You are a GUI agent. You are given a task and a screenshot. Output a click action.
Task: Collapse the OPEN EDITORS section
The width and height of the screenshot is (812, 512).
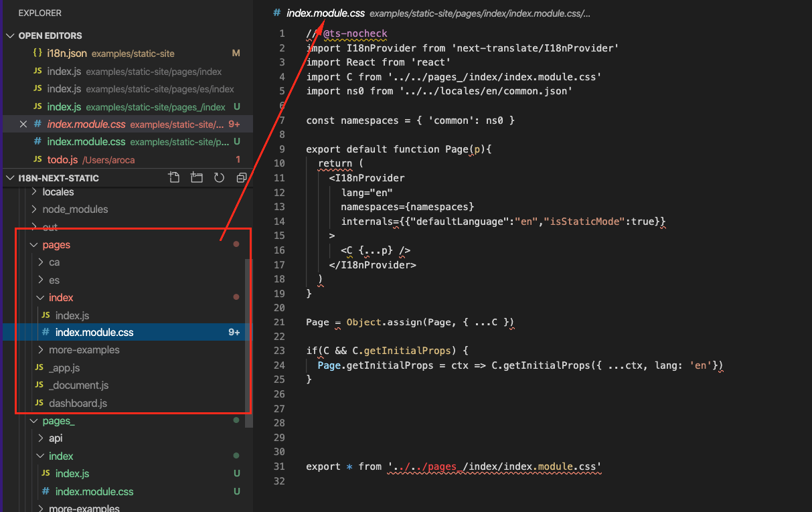click(10, 35)
